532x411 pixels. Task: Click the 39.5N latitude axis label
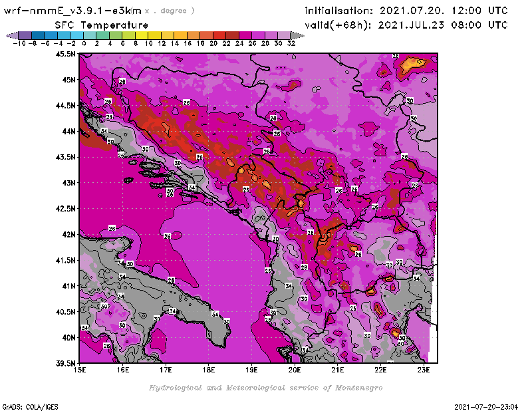pyautogui.click(x=65, y=363)
